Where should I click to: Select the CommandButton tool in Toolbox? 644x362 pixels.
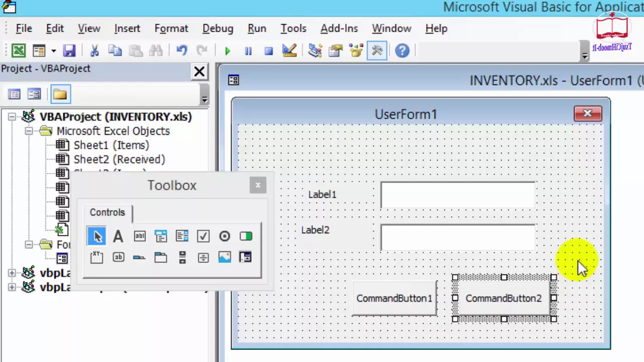point(118,257)
